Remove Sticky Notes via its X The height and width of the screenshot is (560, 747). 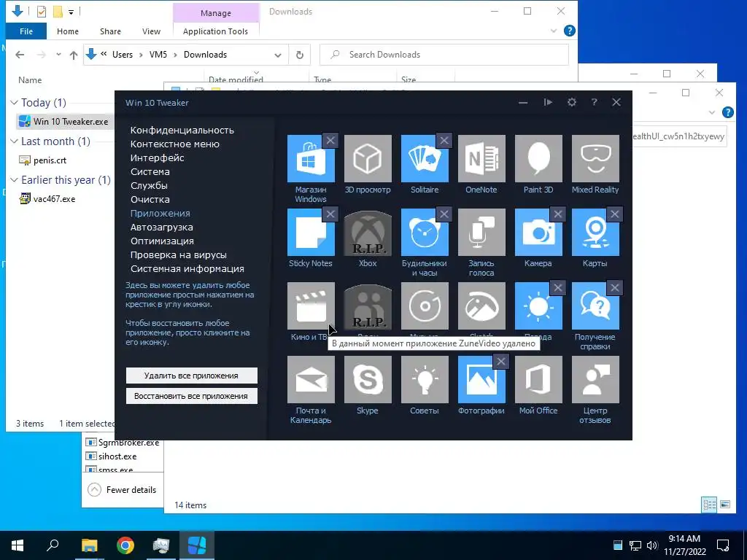click(x=330, y=214)
